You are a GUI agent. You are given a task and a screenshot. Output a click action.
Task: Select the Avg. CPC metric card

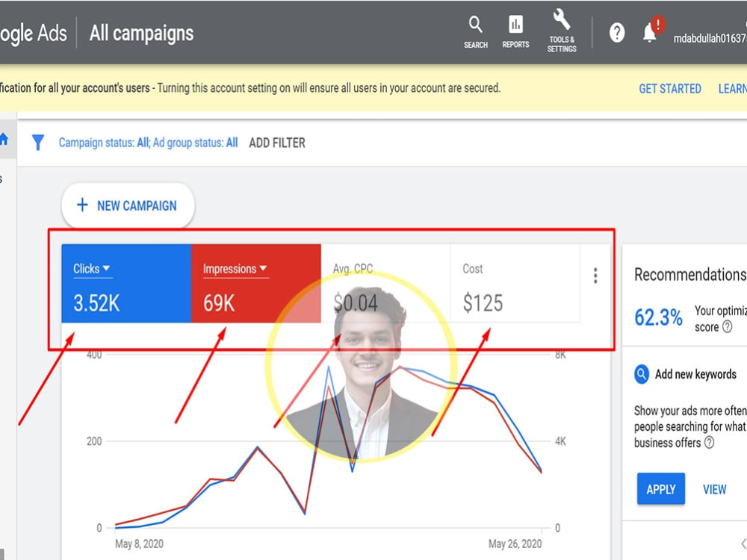click(385, 283)
